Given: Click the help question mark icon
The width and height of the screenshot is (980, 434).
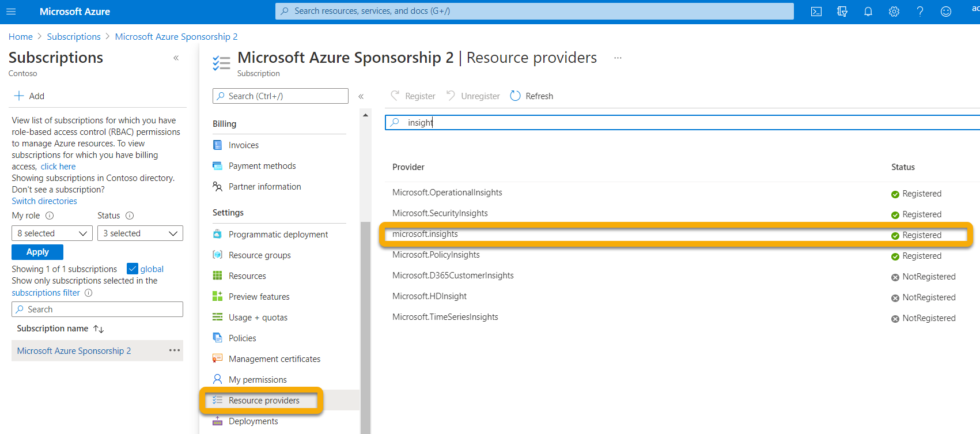Looking at the screenshot, I should [920, 12].
